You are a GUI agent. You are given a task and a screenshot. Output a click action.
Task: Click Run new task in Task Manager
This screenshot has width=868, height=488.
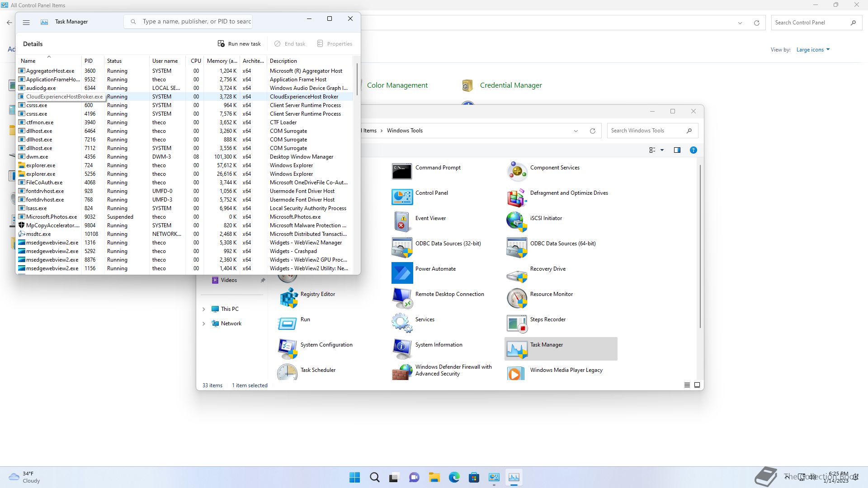[x=239, y=44]
